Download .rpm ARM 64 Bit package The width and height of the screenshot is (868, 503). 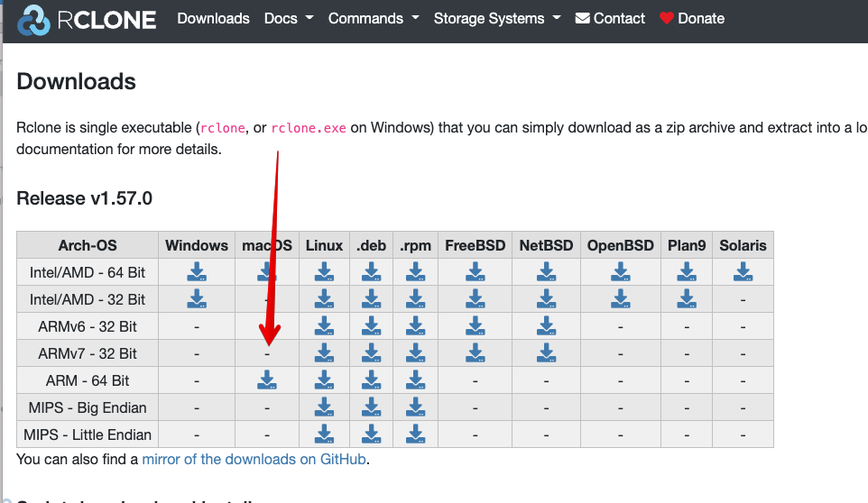(x=416, y=380)
